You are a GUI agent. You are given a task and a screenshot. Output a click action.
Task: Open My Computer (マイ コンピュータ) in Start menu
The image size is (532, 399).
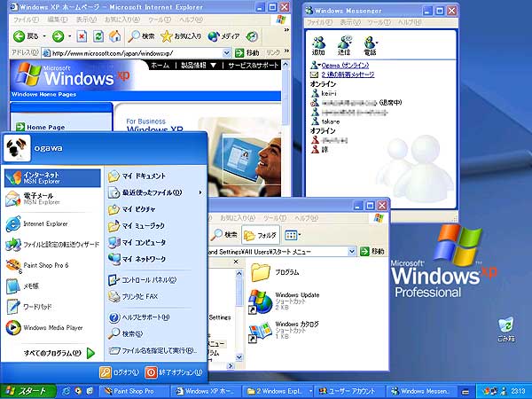click(155, 243)
